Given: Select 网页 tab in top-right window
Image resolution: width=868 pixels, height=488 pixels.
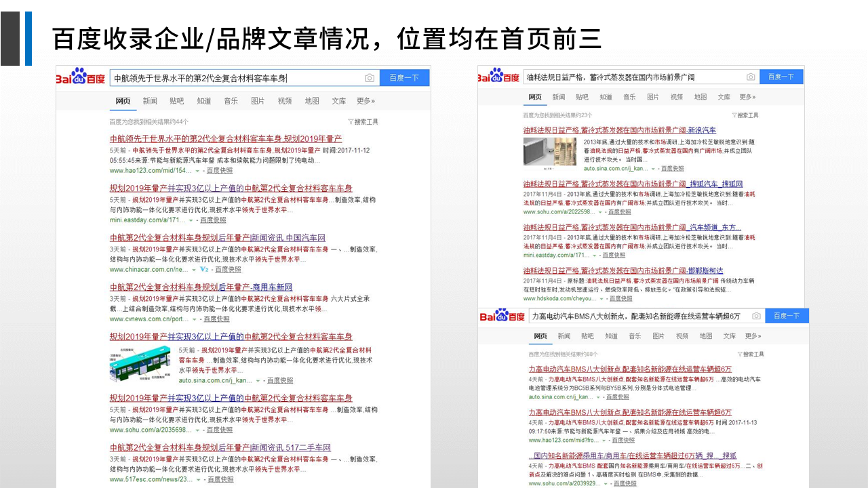Looking at the screenshot, I should pyautogui.click(x=536, y=97).
